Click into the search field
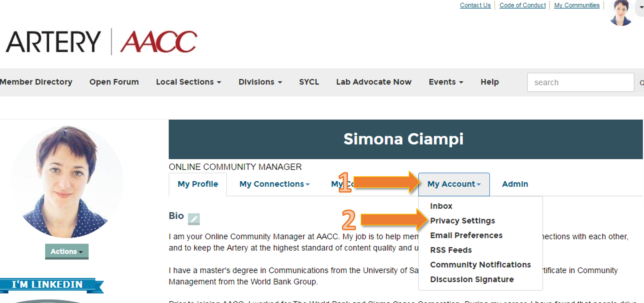 click(x=580, y=82)
